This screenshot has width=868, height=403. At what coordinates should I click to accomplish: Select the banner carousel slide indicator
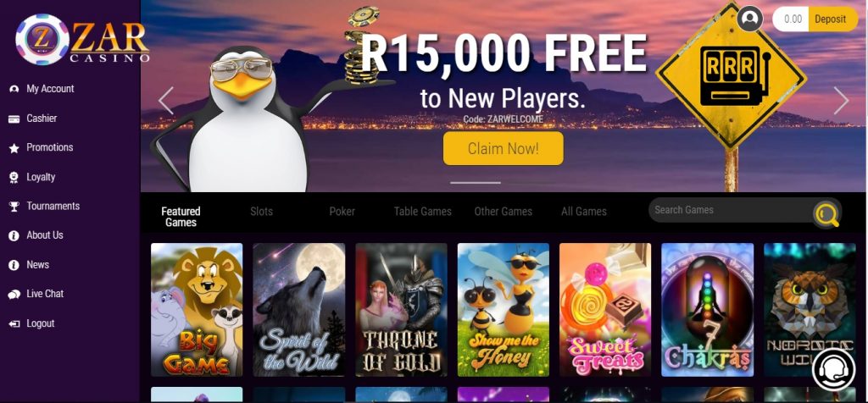(x=476, y=182)
